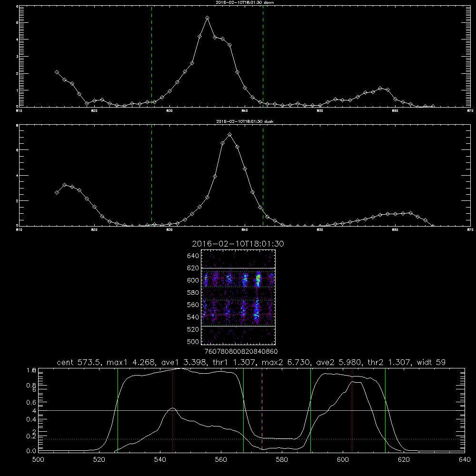Click bottom plot x-axis label 500
Viewport: 476px width, 476px height.
[x=38, y=460]
